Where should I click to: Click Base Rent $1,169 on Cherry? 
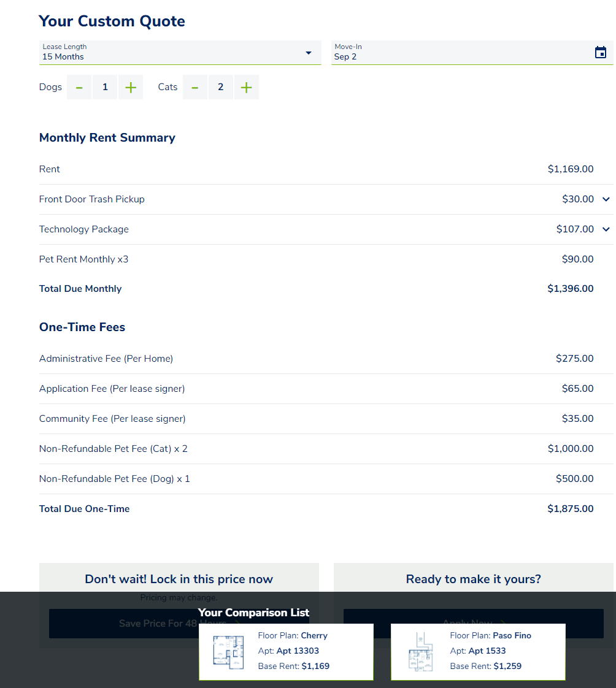click(x=294, y=666)
